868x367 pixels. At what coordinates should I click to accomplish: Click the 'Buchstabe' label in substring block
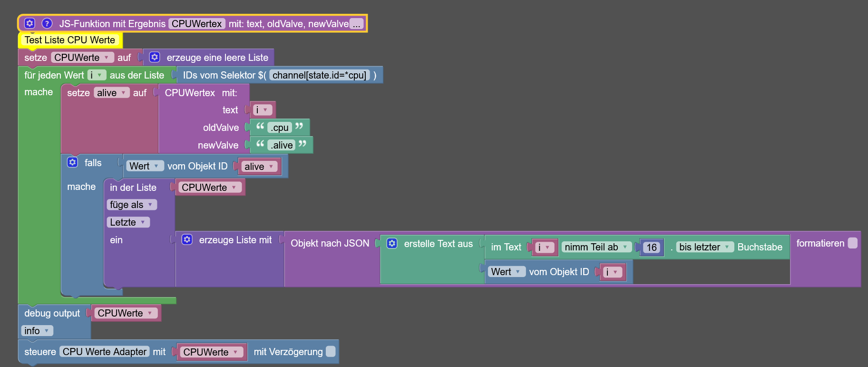click(x=760, y=247)
